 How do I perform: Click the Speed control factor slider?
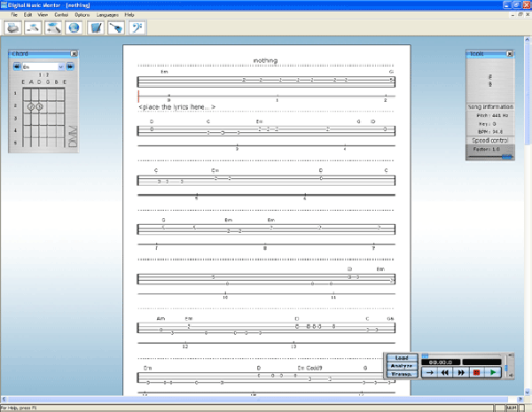coord(489,157)
